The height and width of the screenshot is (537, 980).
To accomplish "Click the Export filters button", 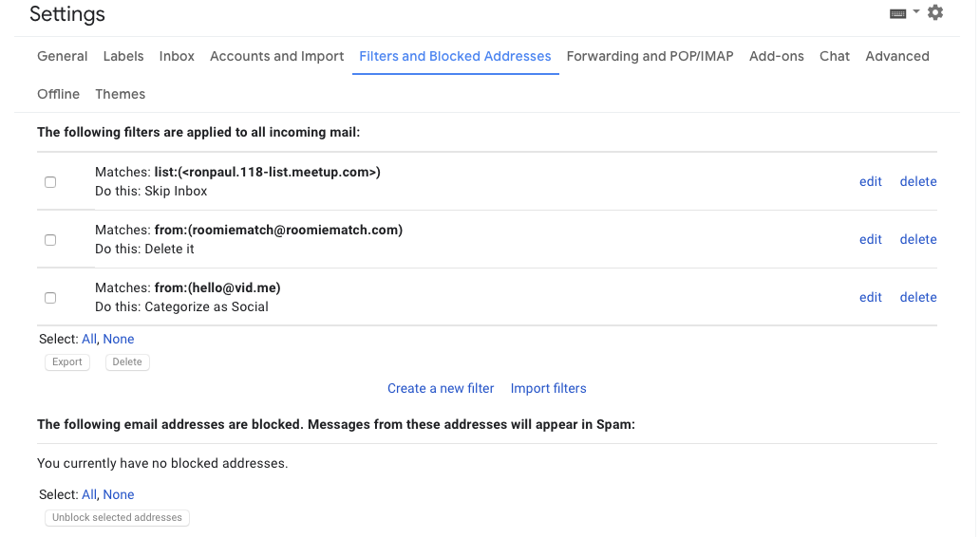I will point(66,362).
